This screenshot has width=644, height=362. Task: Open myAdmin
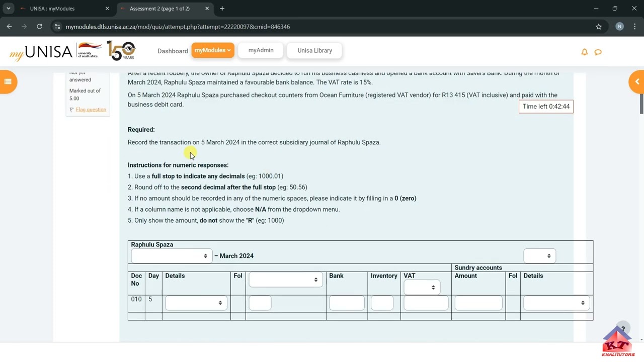tap(261, 50)
